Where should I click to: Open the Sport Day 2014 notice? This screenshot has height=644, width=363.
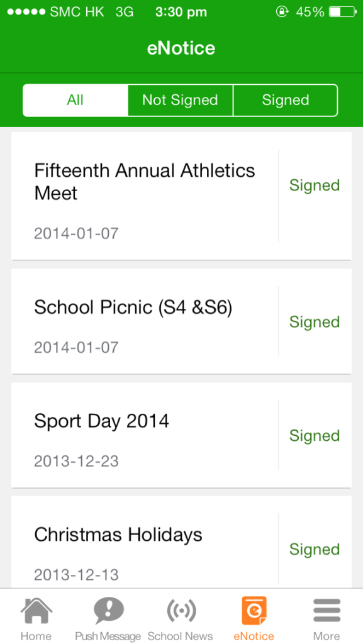pos(102,421)
